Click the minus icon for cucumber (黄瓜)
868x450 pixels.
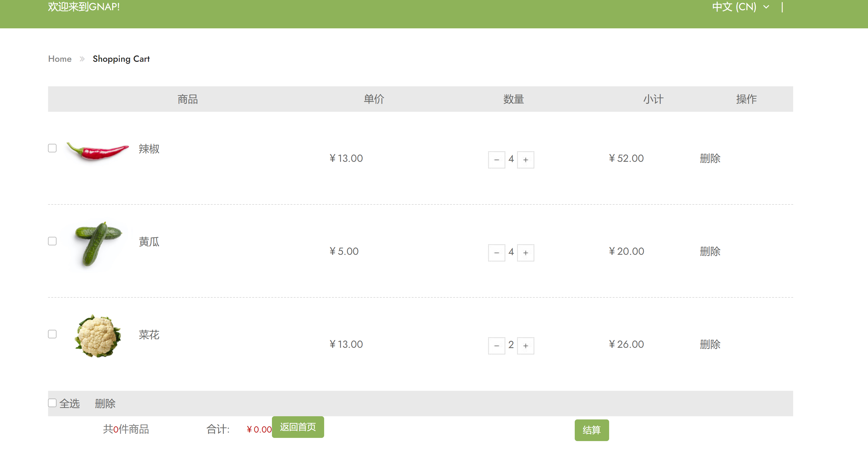(496, 253)
